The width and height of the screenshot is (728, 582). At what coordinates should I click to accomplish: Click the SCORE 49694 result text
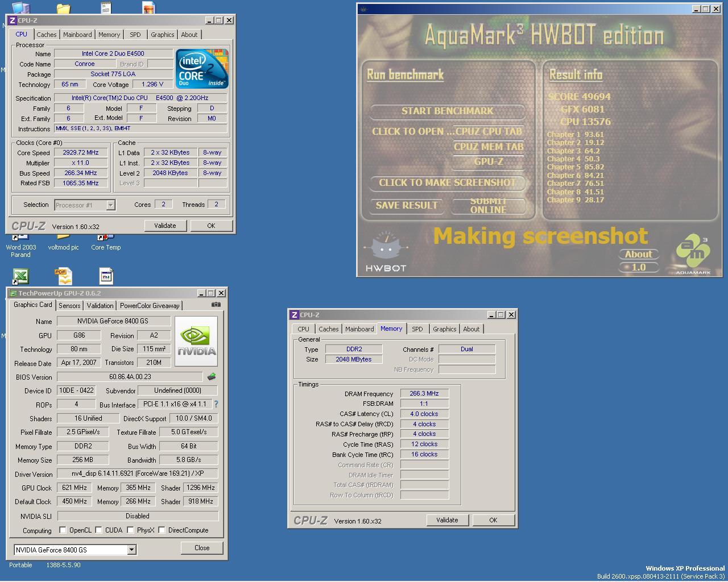[x=579, y=97]
